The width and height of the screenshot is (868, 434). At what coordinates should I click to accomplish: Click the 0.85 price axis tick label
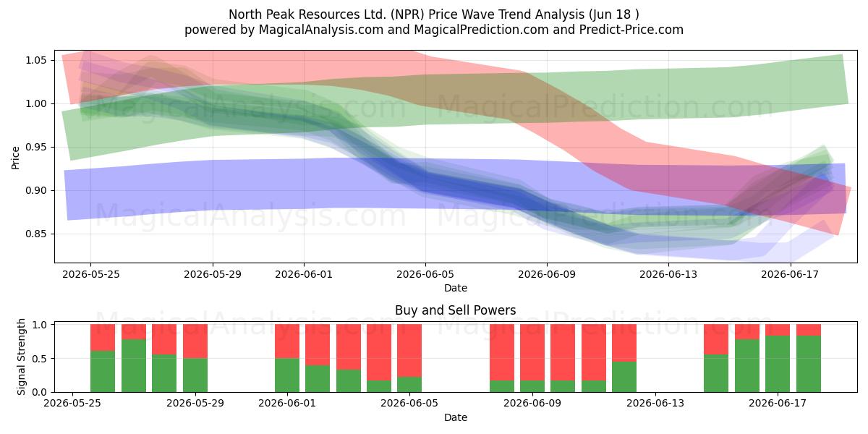(x=37, y=234)
